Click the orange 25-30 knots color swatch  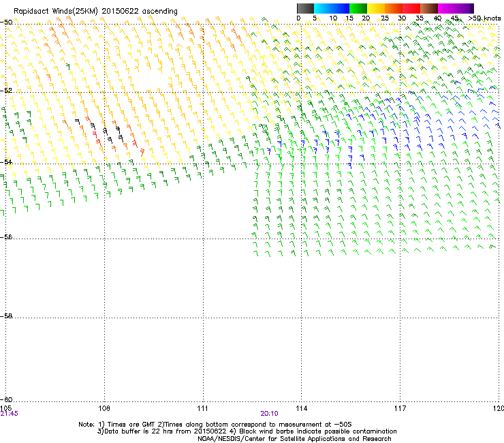pos(394,8)
